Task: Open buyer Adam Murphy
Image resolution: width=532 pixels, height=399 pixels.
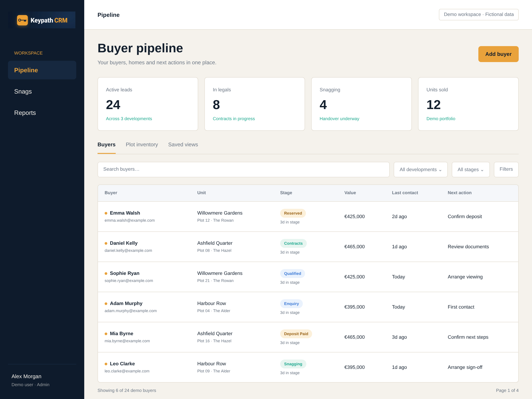Action: coord(126,303)
